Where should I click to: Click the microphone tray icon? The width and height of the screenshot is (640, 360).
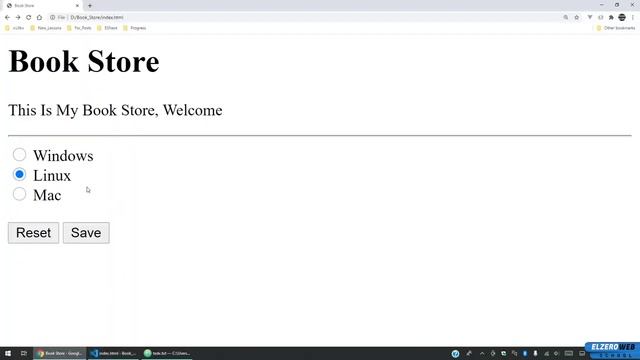point(536,353)
